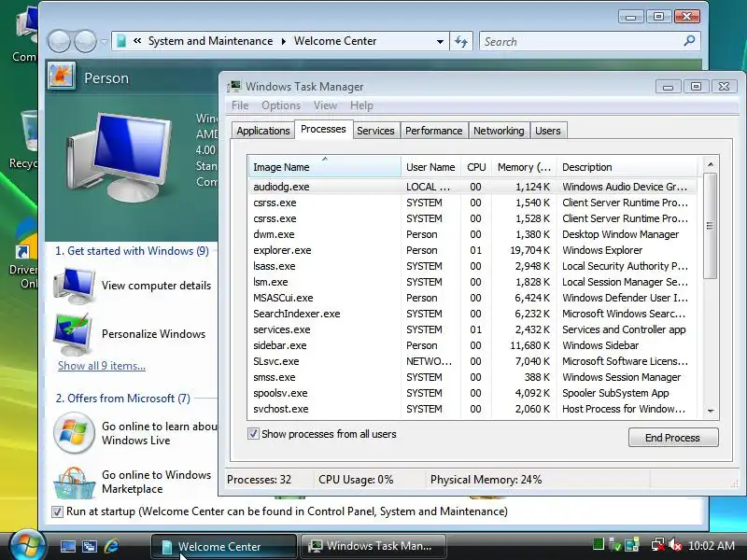The image size is (747, 560).
Task: Click the taskbar clock 10:02 AM
Action: pos(712,546)
